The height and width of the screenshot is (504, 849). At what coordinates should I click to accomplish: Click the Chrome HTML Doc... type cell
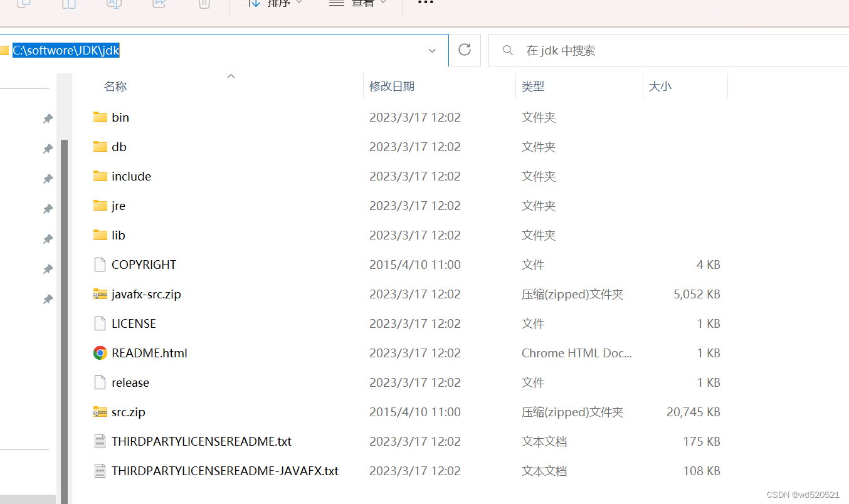pyautogui.click(x=576, y=353)
